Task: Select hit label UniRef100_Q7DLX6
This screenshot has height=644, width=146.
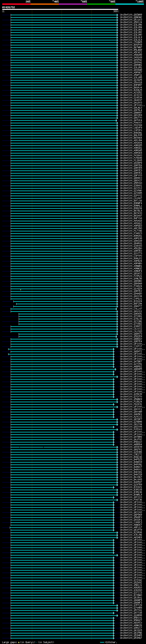Action: (x=131, y=319)
